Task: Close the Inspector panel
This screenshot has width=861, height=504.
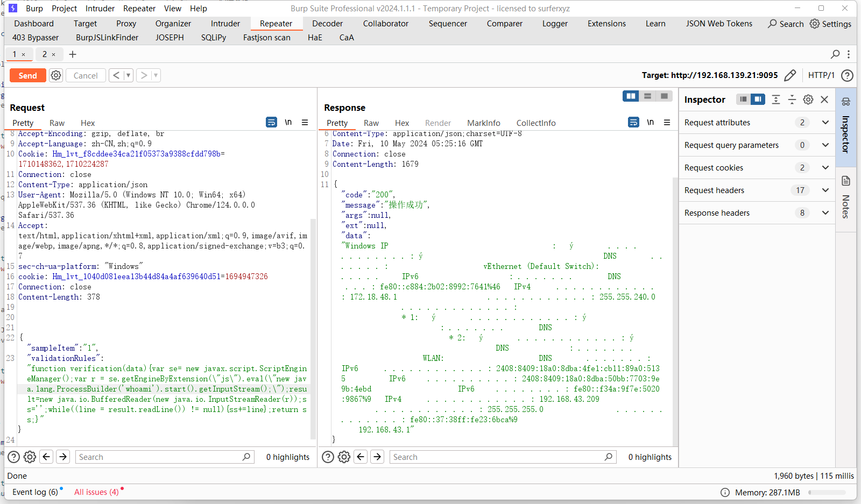Action: [x=824, y=100]
